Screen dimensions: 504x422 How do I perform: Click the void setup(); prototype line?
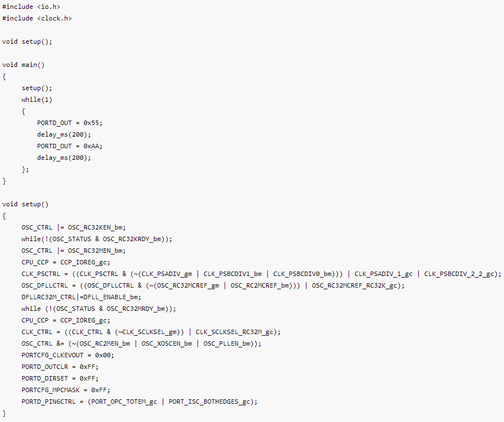pyautogui.click(x=27, y=42)
